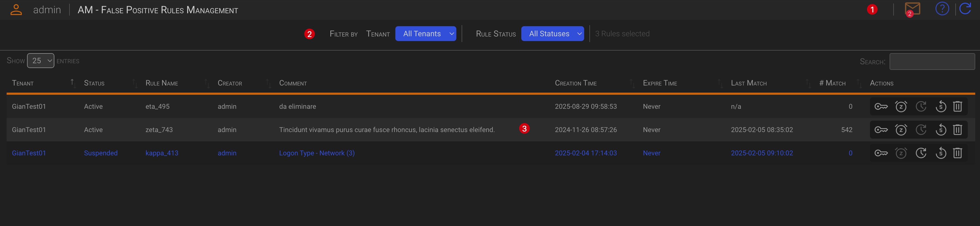Screen dimensions: 980x226
Task: Snooze rule zeta_743 with the alarm icon
Action: [900, 130]
